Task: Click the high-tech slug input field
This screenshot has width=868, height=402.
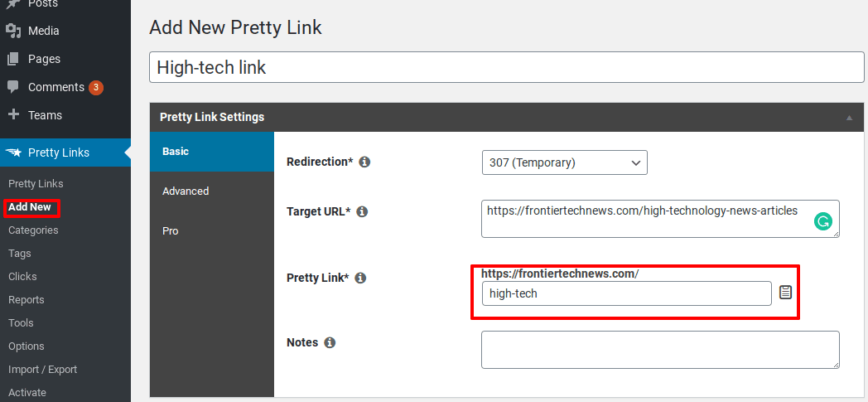Action: point(627,293)
